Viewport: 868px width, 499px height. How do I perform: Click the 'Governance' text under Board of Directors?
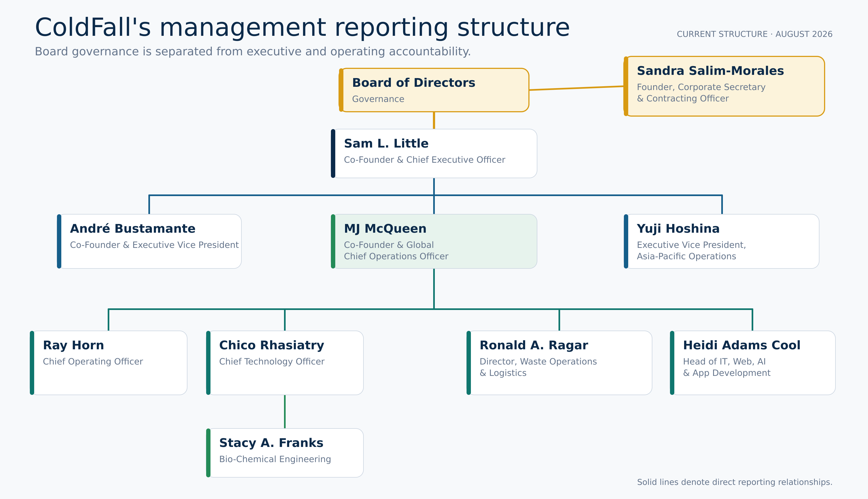(x=378, y=99)
